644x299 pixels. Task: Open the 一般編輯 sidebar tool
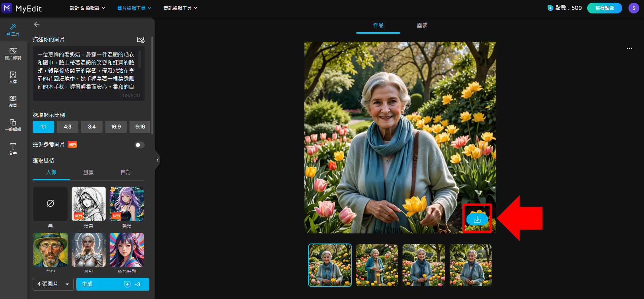[13, 125]
